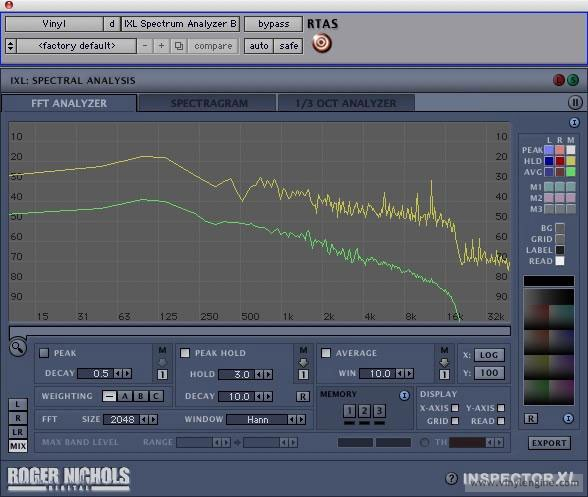The image size is (588, 497).
Task: Toggle the Y-AXIS display checkbox
Action: coord(501,408)
